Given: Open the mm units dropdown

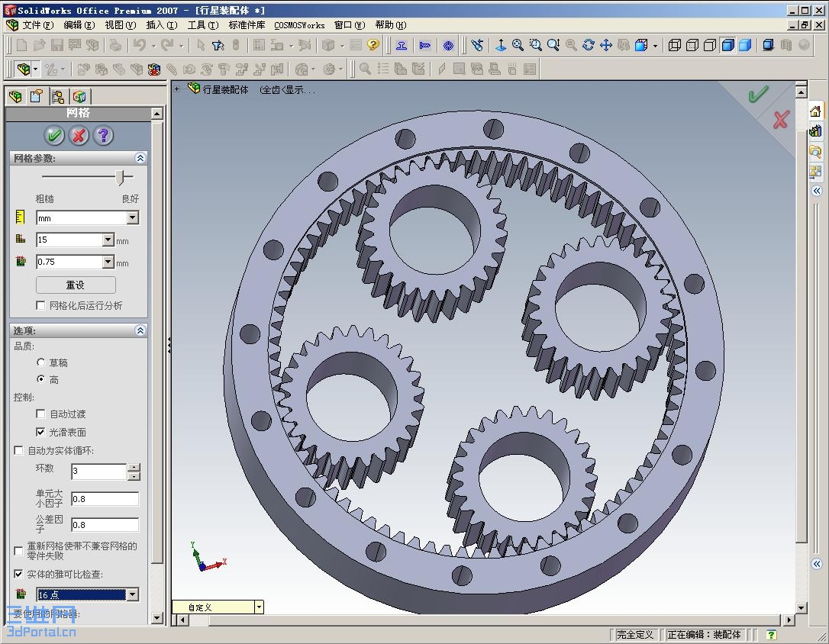Looking at the screenshot, I should coord(133,217).
